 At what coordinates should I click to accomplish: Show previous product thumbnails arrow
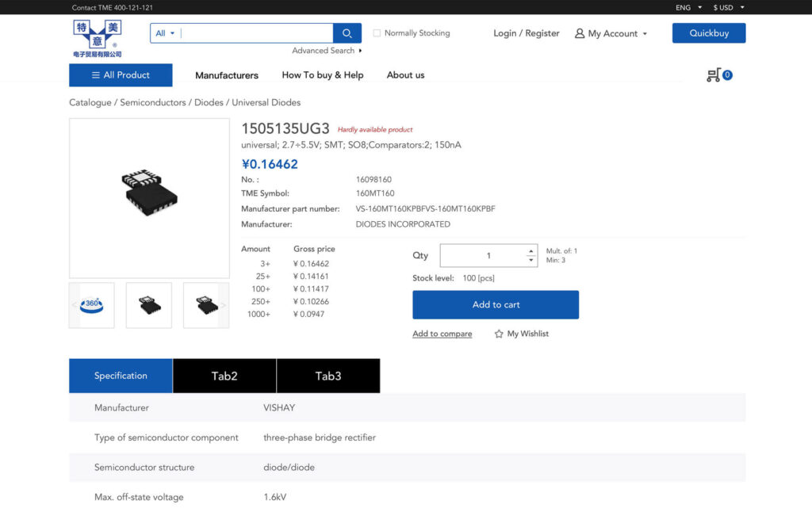click(x=74, y=305)
